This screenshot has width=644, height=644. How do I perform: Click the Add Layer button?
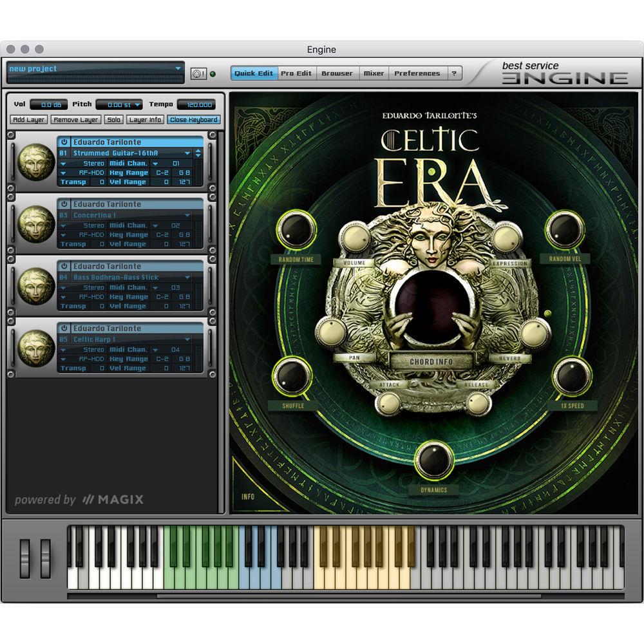(x=29, y=119)
